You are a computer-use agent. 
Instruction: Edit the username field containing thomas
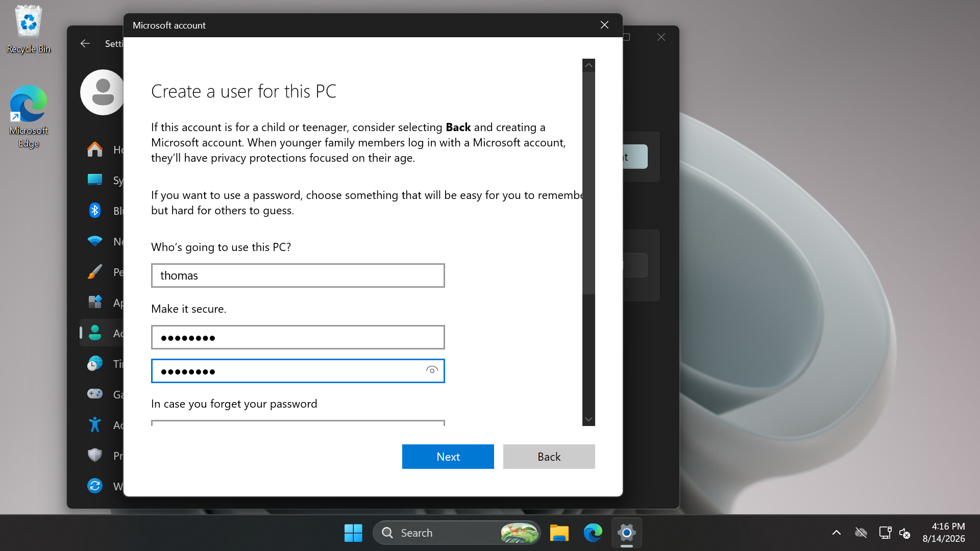click(298, 275)
